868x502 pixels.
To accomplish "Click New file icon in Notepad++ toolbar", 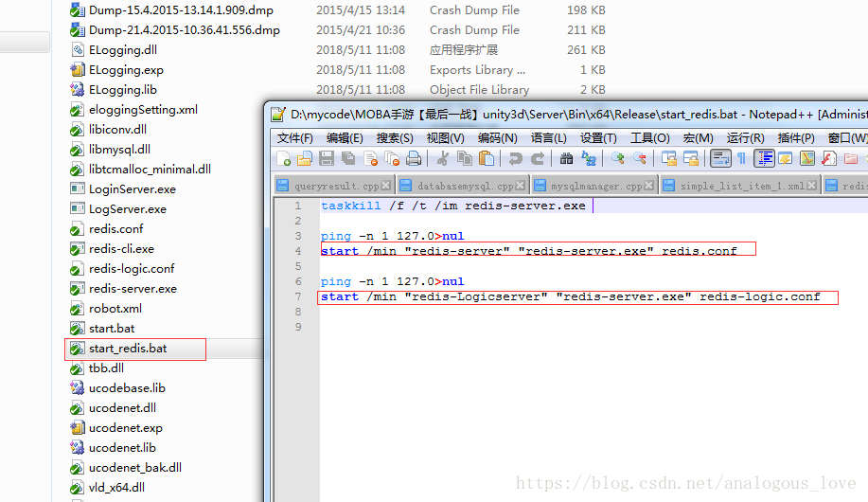I will pyautogui.click(x=283, y=159).
